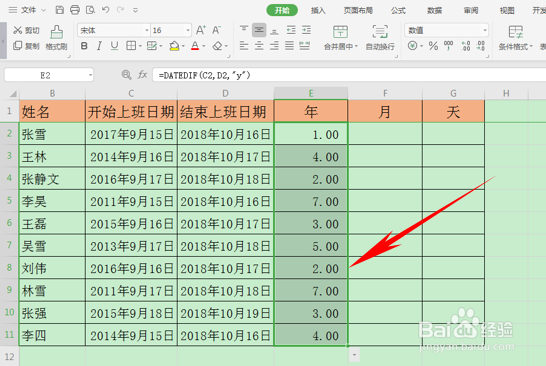Switch to the 公式 tab
The height and width of the screenshot is (366, 546).
coord(398,10)
